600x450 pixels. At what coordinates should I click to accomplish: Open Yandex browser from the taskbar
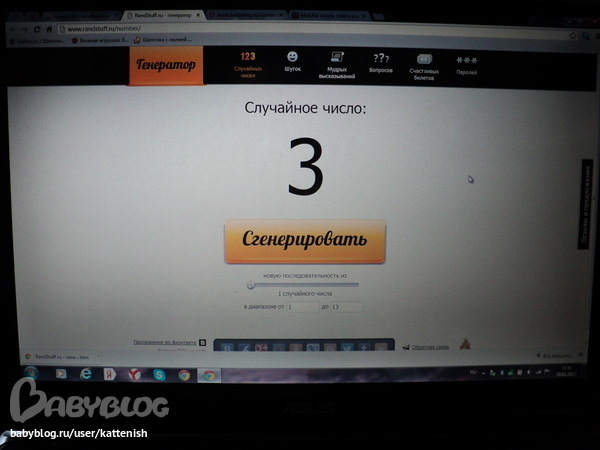point(134,374)
